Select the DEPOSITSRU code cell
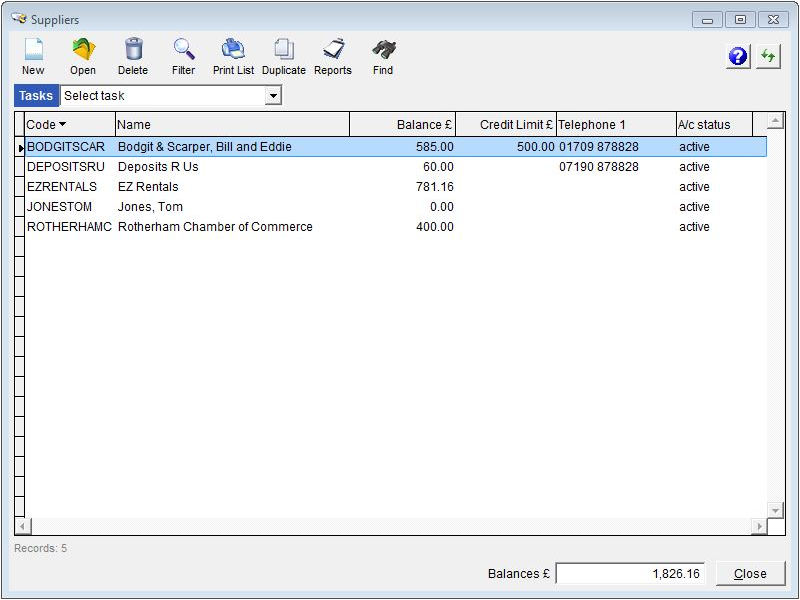Image resolution: width=800 pixels, height=600 pixels. coord(70,167)
